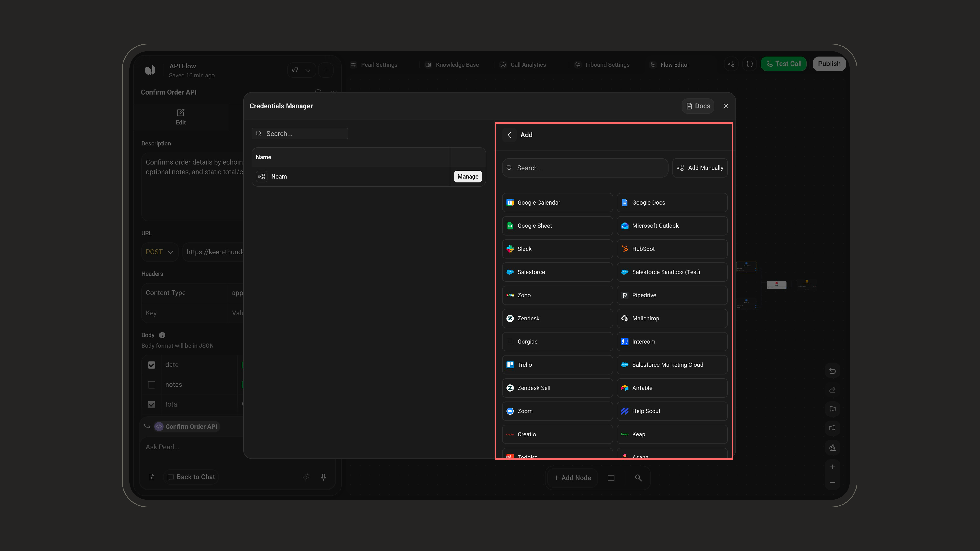Zoom in on the canvas
The width and height of the screenshot is (980, 551).
(x=832, y=467)
